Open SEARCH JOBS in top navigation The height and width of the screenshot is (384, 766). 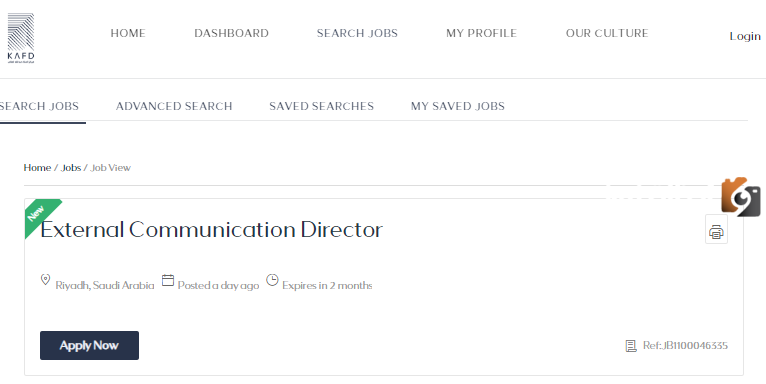(x=357, y=33)
